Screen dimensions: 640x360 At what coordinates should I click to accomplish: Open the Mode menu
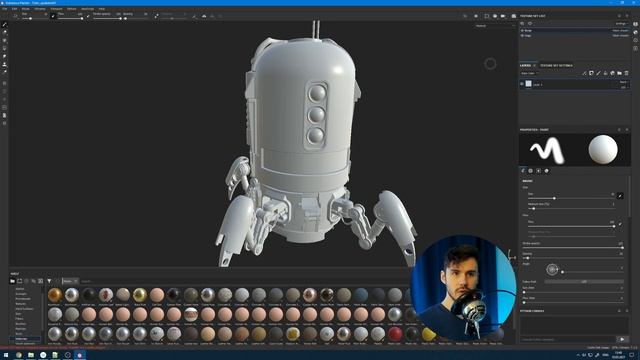pos(25,9)
